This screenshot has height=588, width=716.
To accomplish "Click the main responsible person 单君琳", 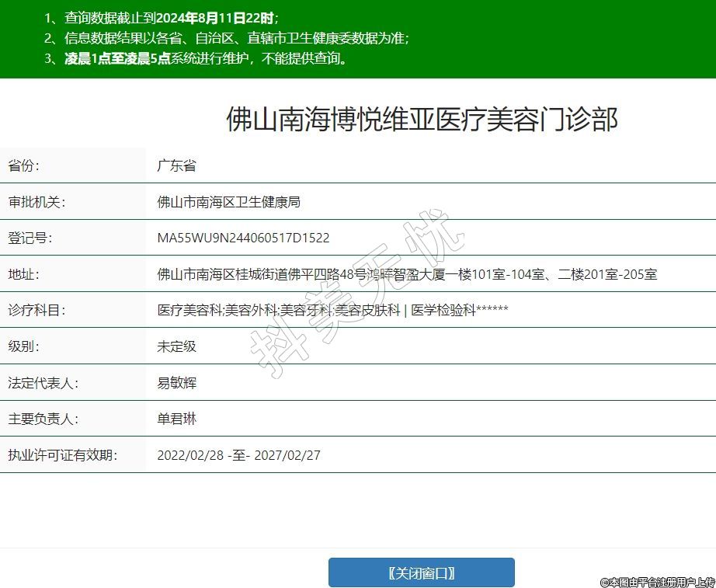I will click(x=176, y=419).
